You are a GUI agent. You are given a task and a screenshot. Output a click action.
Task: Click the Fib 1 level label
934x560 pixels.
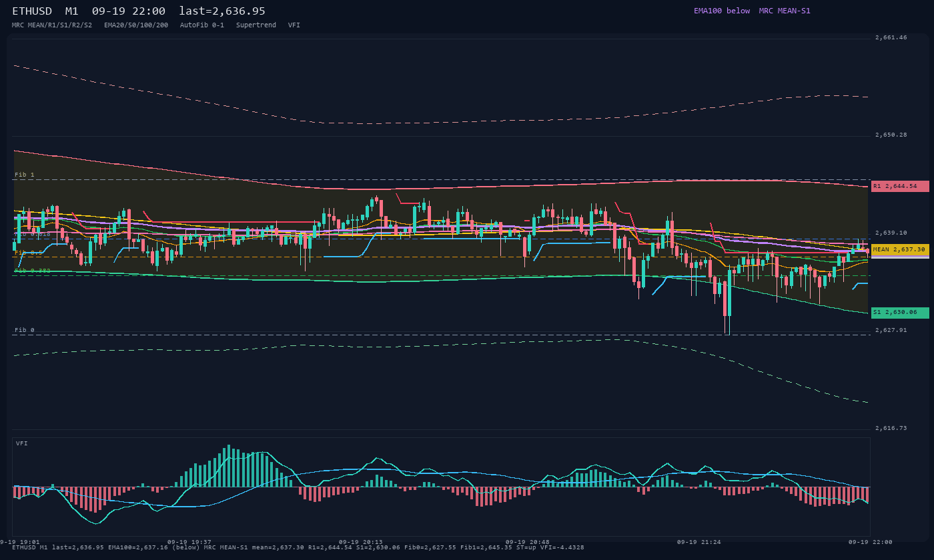tap(25, 175)
